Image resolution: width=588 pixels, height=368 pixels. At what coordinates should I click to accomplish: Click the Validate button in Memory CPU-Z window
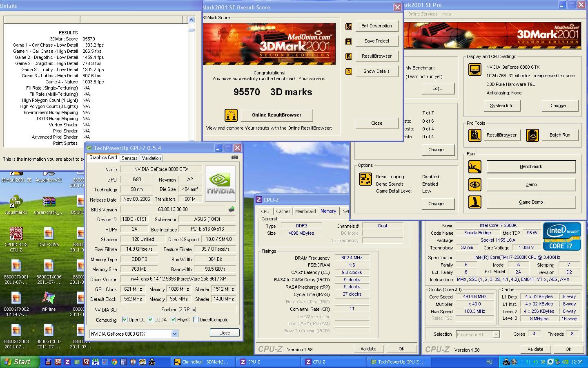(368, 349)
